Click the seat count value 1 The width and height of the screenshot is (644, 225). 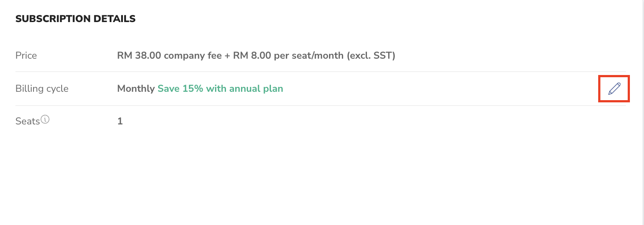[x=120, y=121]
